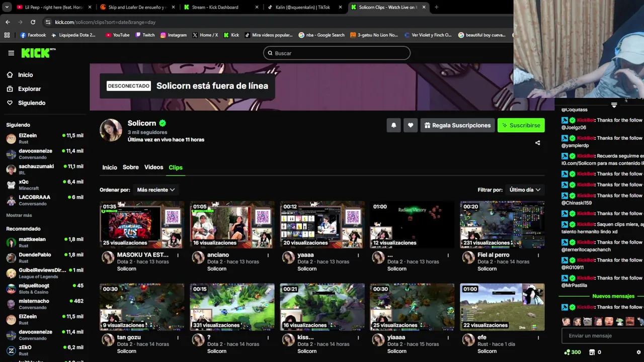Image resolution: width=644 pixels, height=362 pixels.
Task: Jump to Nuevos mensajes in chat
Action: click(613, 296)
